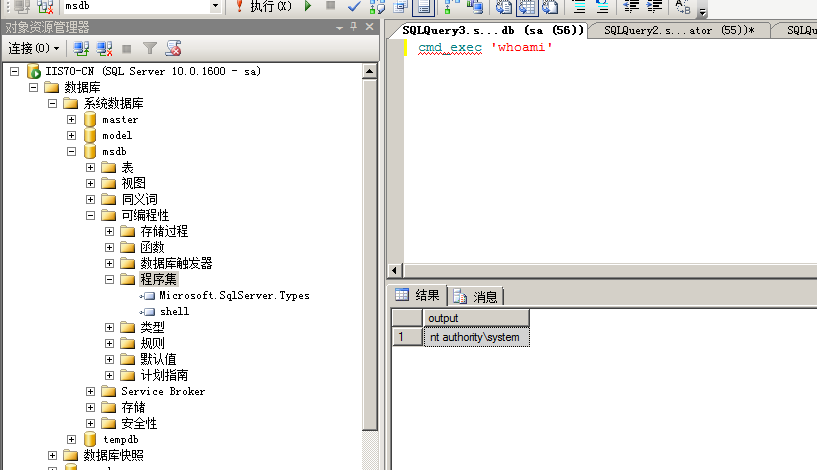
Task: Select the Microsoft.SqlServer.Types assembly
Action: click(x=234, y=295)
